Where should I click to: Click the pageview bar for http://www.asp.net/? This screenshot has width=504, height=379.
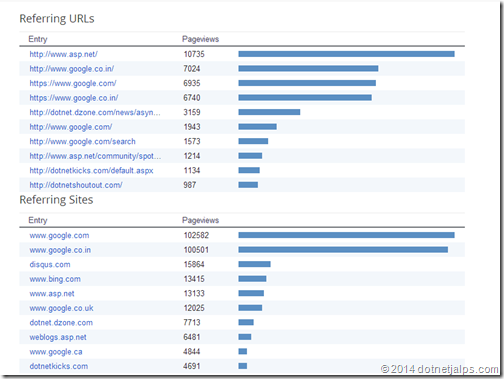(346, 54)
